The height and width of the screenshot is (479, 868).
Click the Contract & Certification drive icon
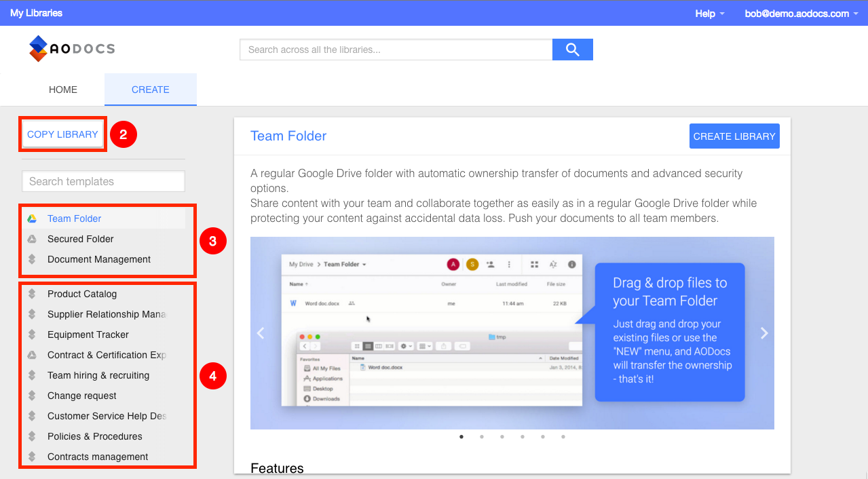click(x=32, y=355)
